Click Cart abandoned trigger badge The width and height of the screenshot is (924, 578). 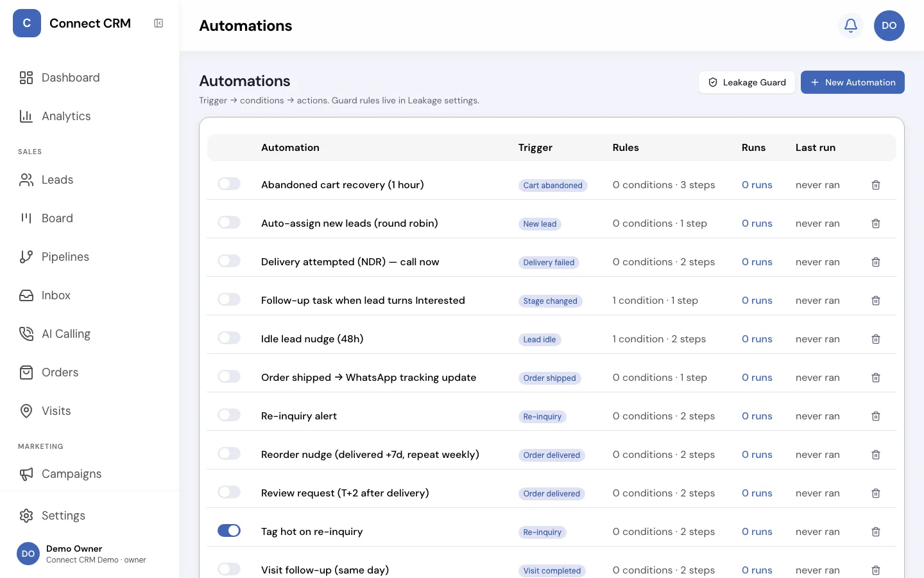click(x=553, y=186)
